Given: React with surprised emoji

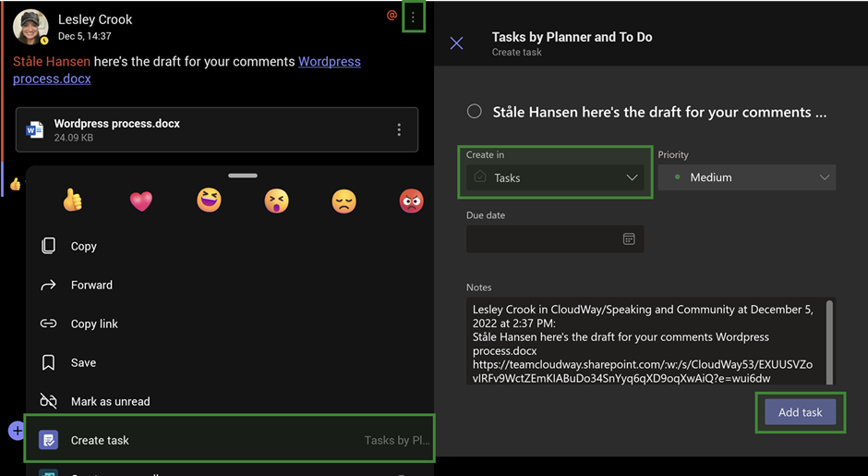Looking at the screenshot, I should coord(277,201).
